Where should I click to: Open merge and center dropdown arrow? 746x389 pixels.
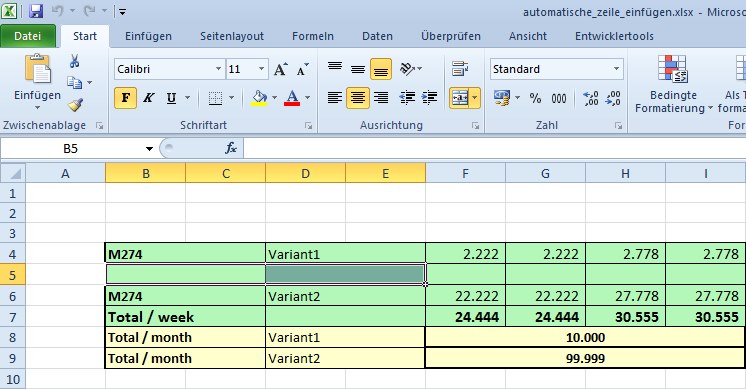coord(475,98)
